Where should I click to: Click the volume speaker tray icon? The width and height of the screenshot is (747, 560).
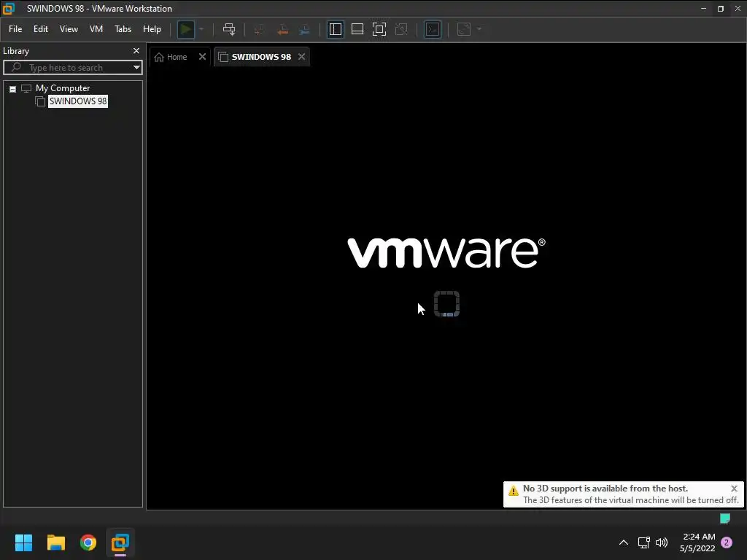[x=662, y=542]
